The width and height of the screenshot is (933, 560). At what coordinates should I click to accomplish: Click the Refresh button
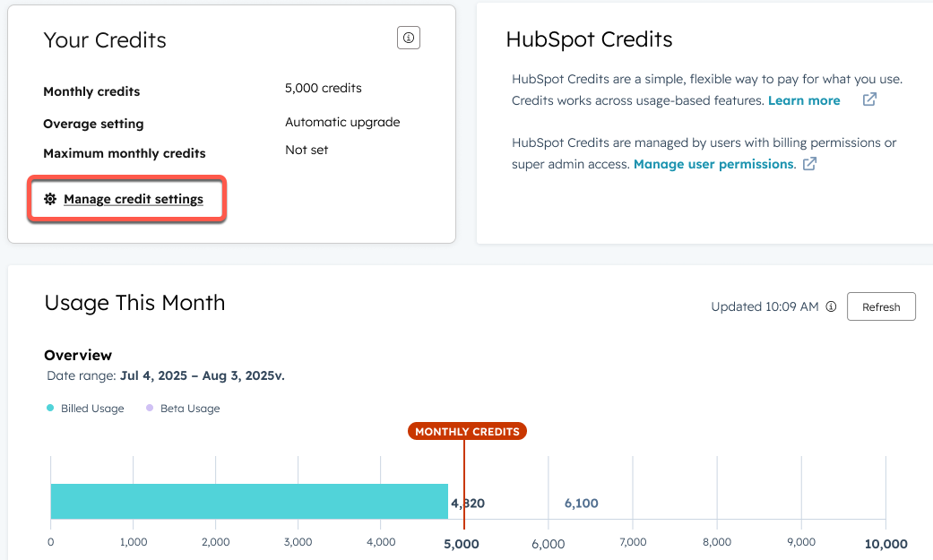(881, 306)
